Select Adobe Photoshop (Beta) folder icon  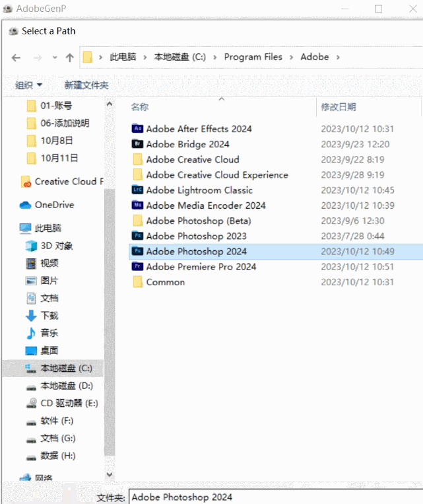point(137,221)
